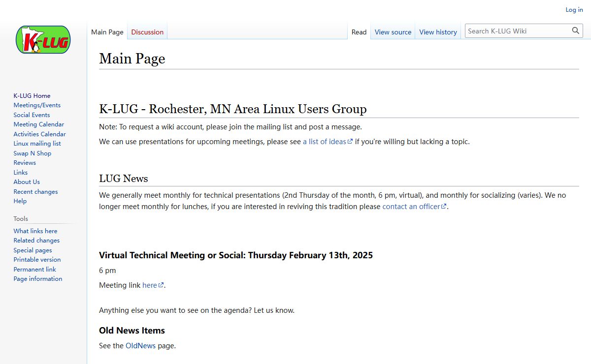
Task: Open the Printable version
Action: 37,259
